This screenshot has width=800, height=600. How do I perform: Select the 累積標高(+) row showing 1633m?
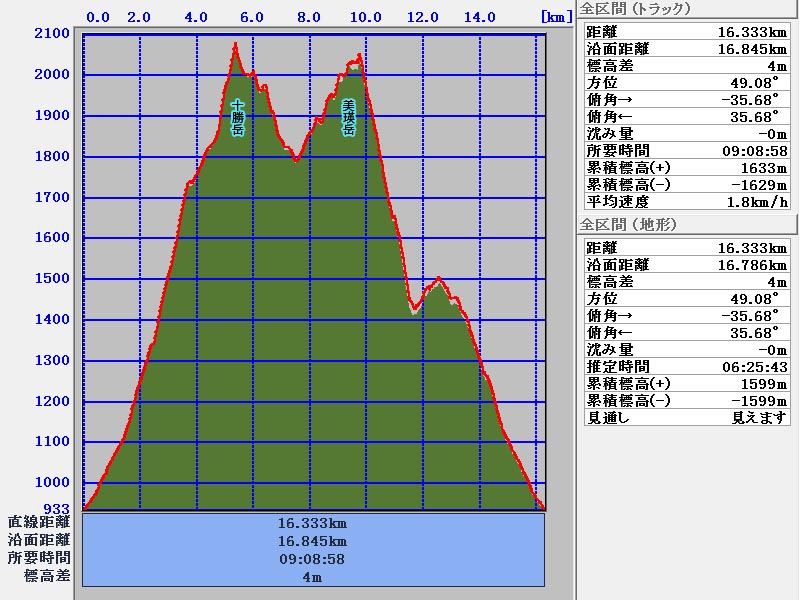click(x=686, y=167)
